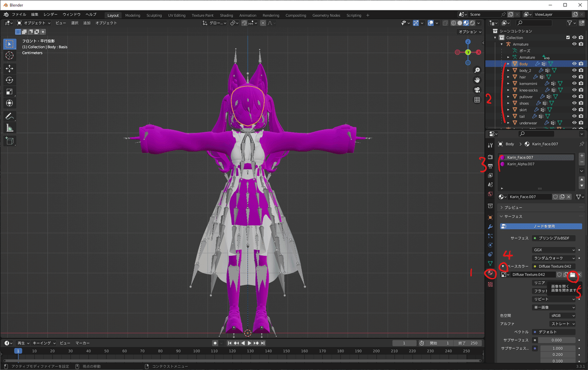Open the Geometry Nodes workspace tab
This screenshot has height=370, width=588.
pyautogui.click(x=326, y=15)
